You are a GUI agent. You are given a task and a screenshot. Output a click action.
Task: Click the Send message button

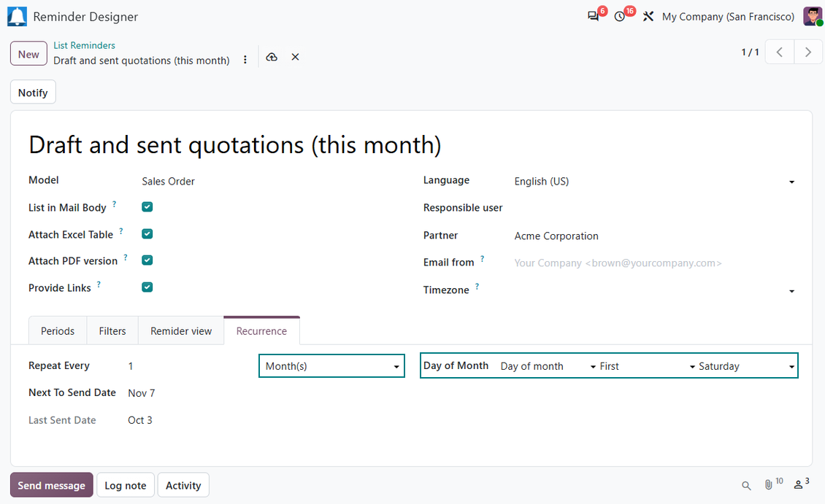pyautogui.click(x=52, y=485)
